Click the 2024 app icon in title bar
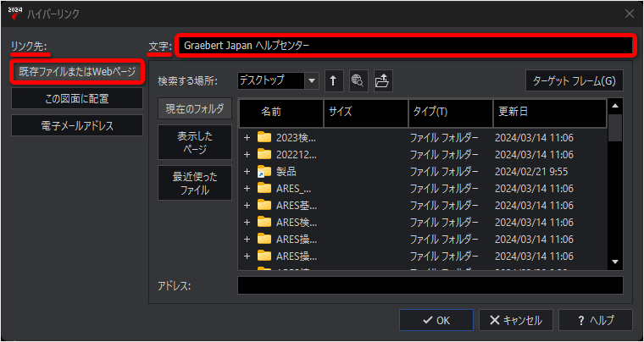The height and width of the screenshot is (342, 644). [x=15, y=14]
